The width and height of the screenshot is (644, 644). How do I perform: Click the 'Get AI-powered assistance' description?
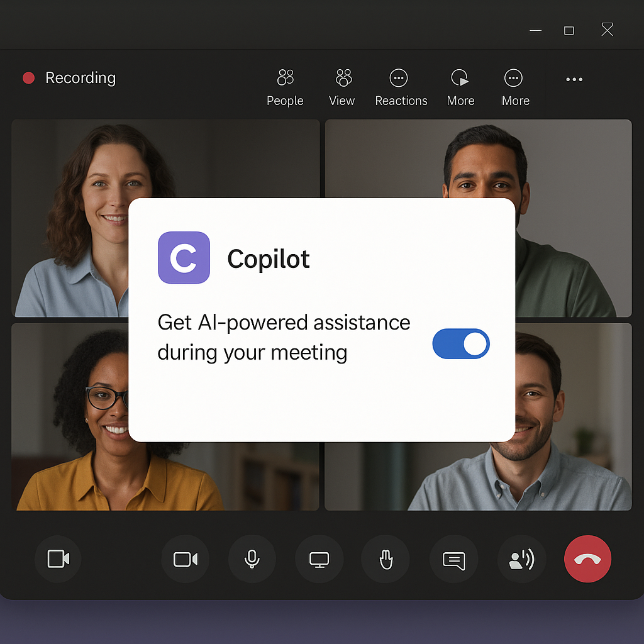pos(284,337)
